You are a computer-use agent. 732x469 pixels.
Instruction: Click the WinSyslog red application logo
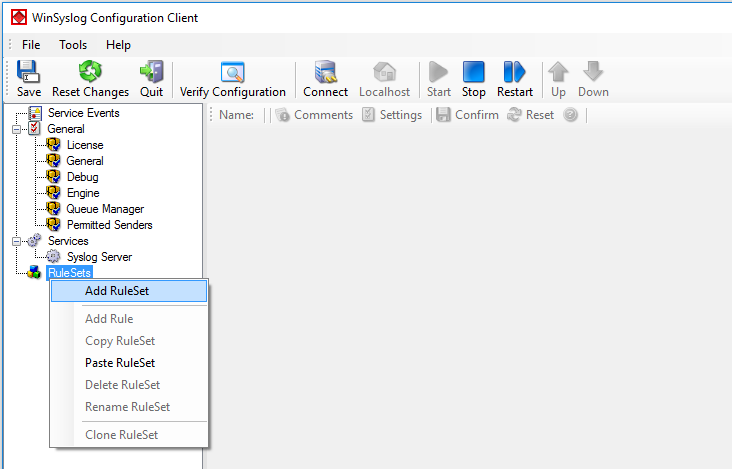coord(19,17)
